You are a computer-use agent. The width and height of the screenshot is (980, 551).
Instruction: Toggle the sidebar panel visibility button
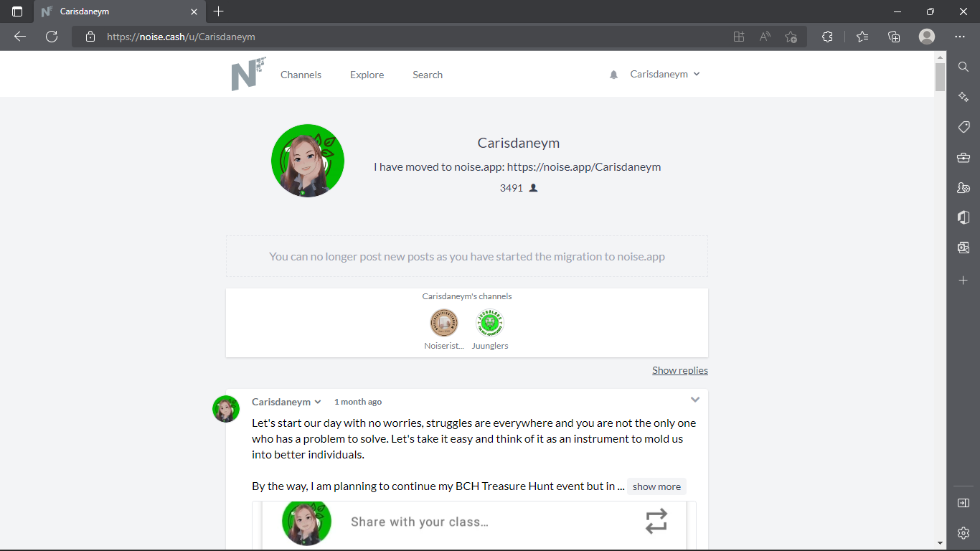click(x=963, y=503)
